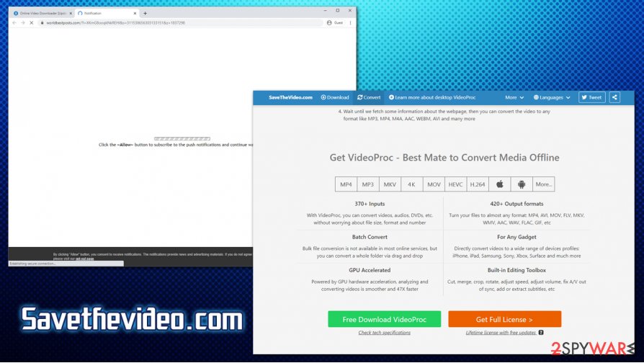The height and width of the screenshot is (363, 644).
Task: Close the Online Video Downloader tab
Action: click(71, 13)
